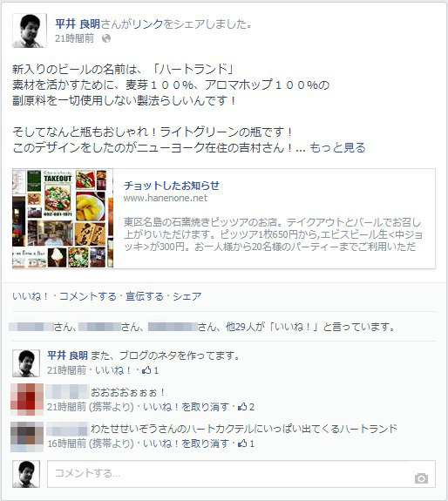The width and height of the screenshot is (448, 501).
Task: Unlike the ハートカクテル comment
Action: [x=186, y=443]
